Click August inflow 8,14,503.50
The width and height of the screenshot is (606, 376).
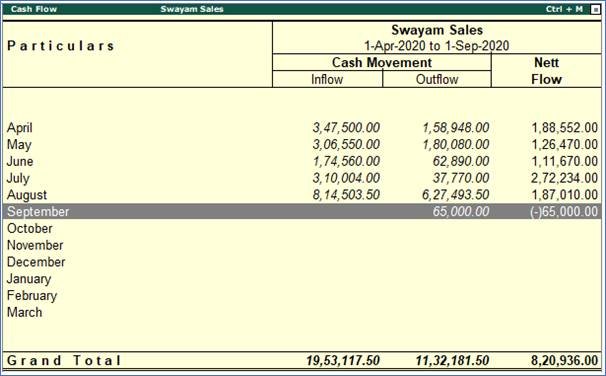[346, 195]
